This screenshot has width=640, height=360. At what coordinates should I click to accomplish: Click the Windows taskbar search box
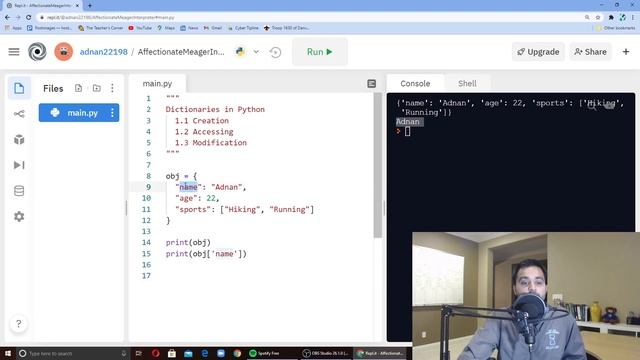73,353
